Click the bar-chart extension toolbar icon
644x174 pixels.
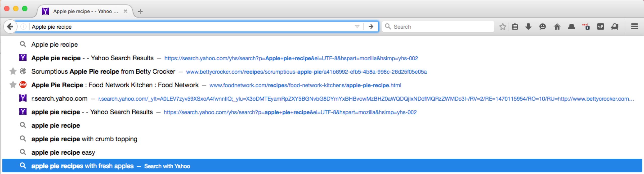coord(600,27)
